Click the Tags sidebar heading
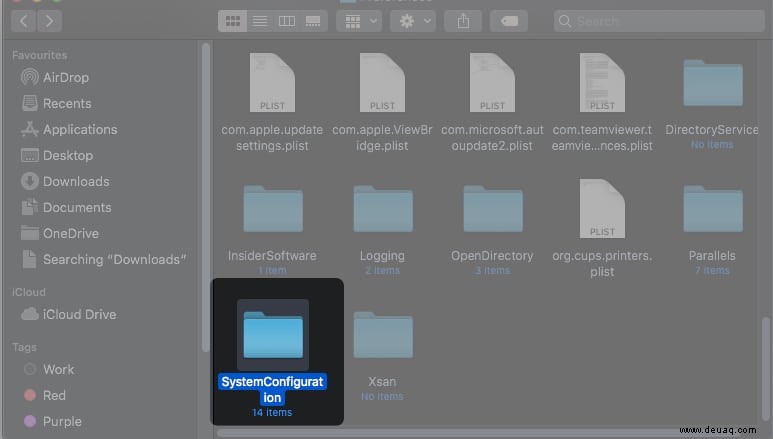The height and width of the screenshot is (439, 773). 24,347
